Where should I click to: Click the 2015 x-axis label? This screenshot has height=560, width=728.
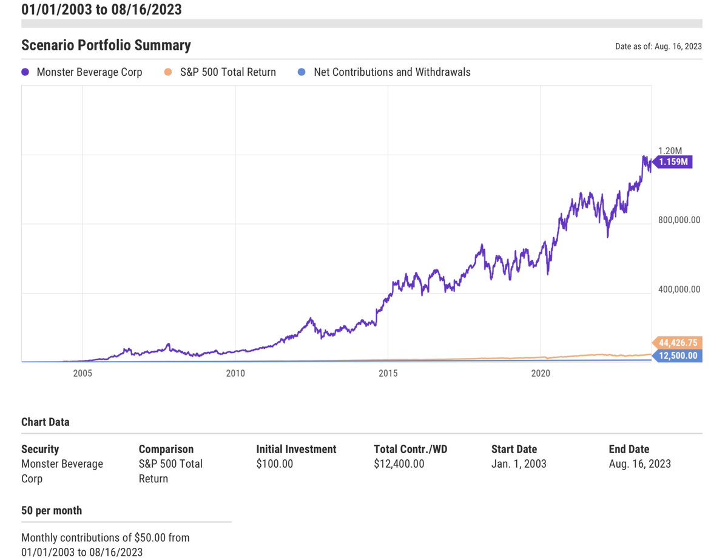[388, 373]
